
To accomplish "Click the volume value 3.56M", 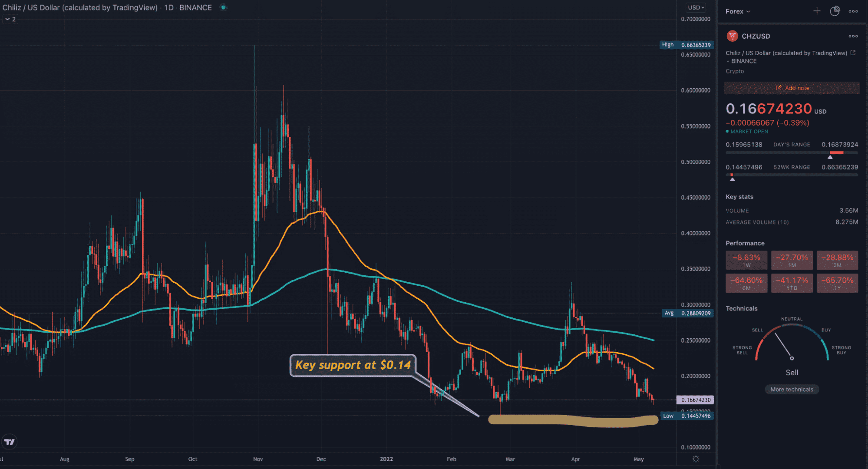I will (848, 211).
